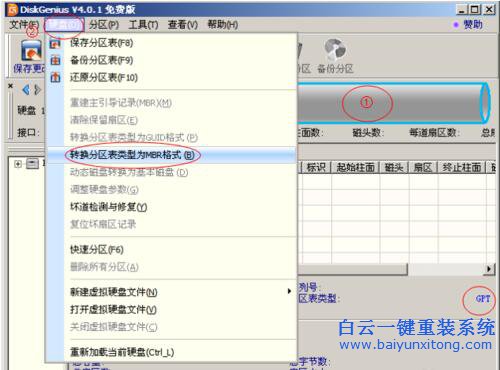Click the save partition table icon in menu
Viewport: 500px width, 370px height.
click(55, 43)
